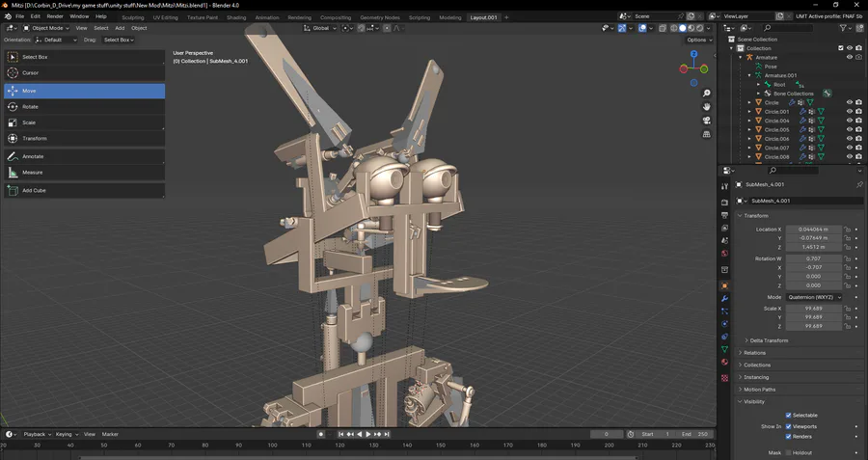Pin the SubMesh_4.001 properties panel
The height and width of the screenshot is (460, 868).
tap(859, 184)
